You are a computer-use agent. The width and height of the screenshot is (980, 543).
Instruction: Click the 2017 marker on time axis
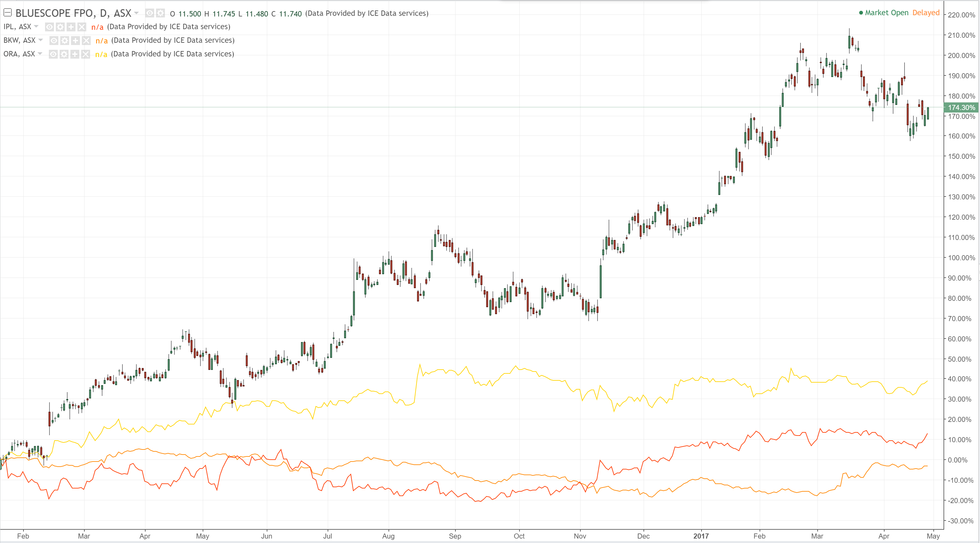tap(701, 536)
